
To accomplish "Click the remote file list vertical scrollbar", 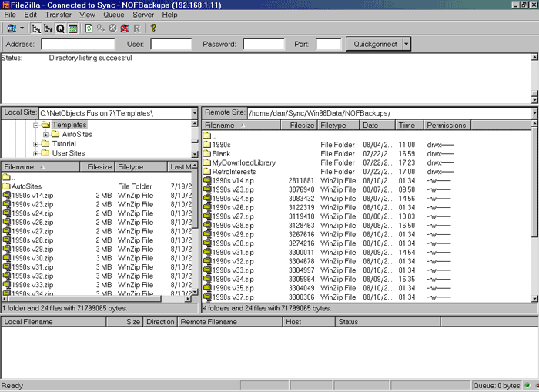I will 534,211.
